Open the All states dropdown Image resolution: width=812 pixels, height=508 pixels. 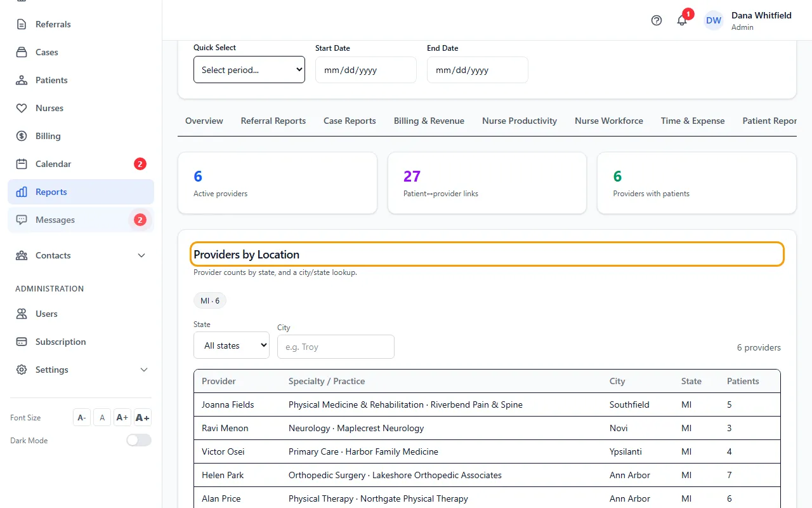pos(232,345)
